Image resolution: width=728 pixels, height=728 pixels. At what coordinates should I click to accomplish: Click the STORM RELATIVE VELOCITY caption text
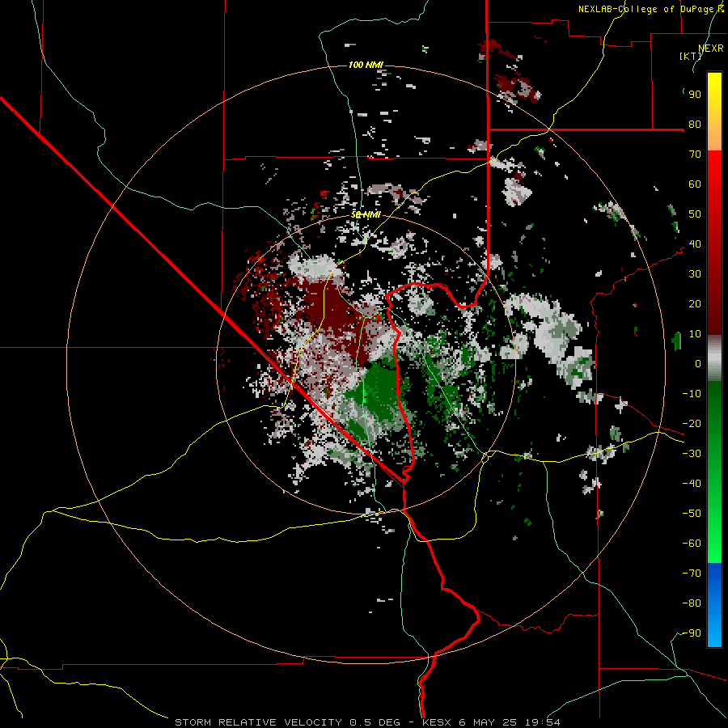pyautogui.click(x=260, y=722)
